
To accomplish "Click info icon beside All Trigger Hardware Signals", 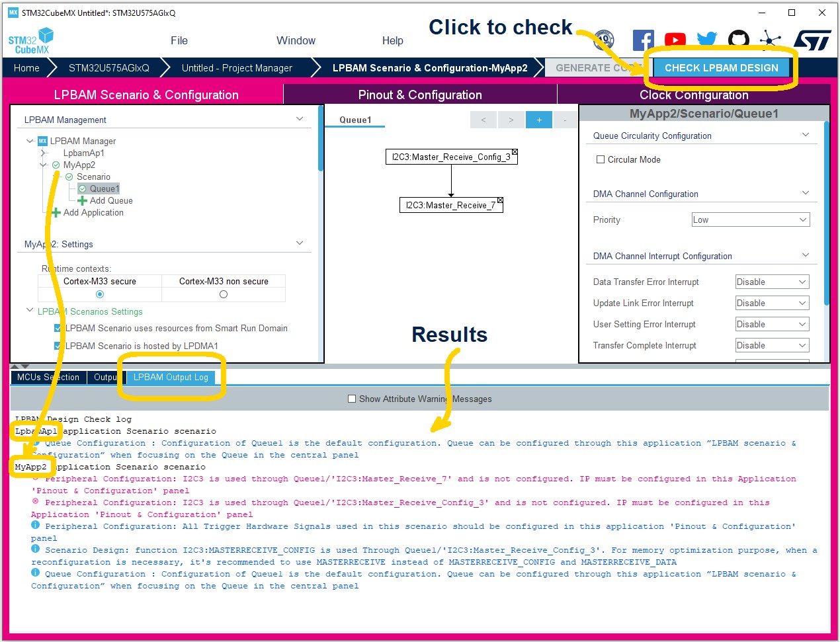I will click(35, 525).
